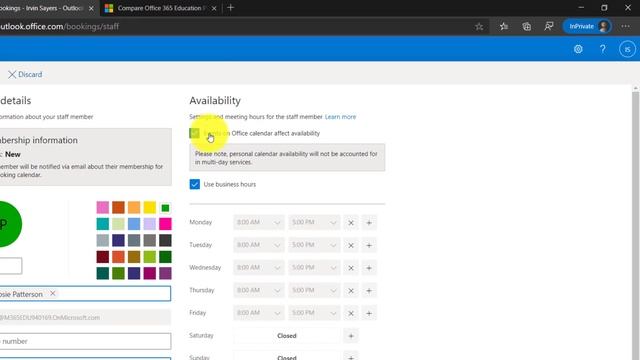The image size is (640, 360).
Task: Open Thursday end time dropdown
Action: [314, 290]
